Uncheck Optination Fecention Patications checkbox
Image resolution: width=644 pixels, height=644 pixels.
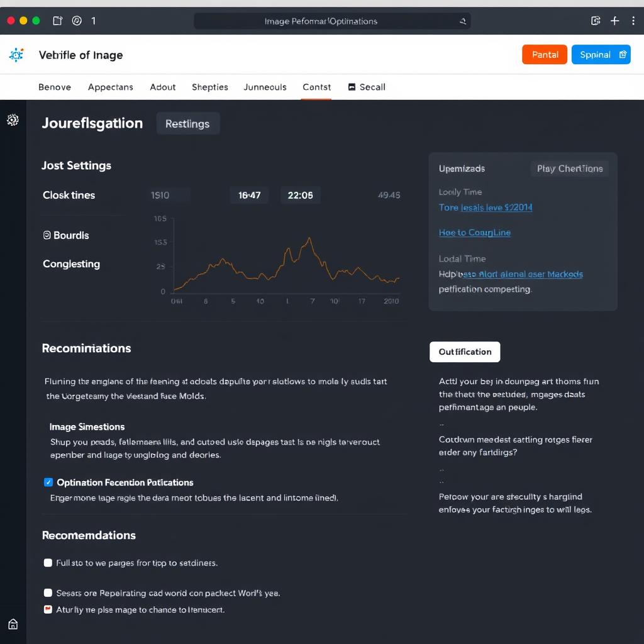click(x=48, y=482)
